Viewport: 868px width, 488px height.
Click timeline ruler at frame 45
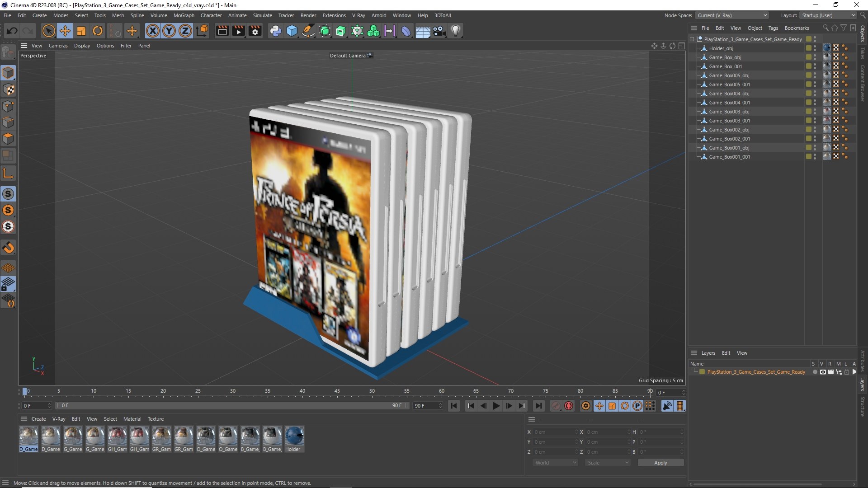337,391
